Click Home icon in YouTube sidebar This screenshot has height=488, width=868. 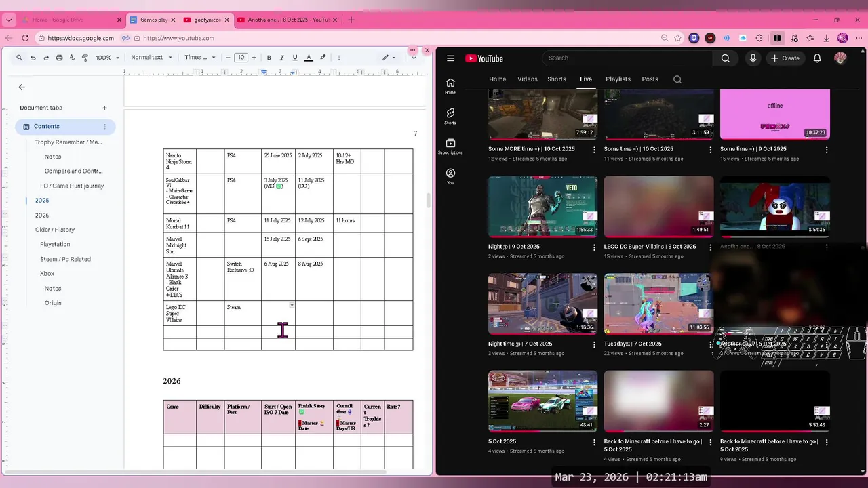click(450, 85)
